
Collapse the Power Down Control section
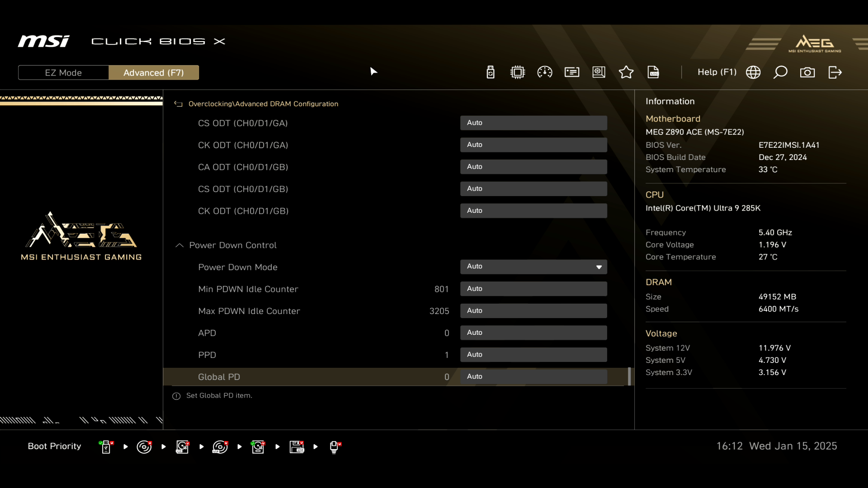pyautogui.click(x=179, y=245)
